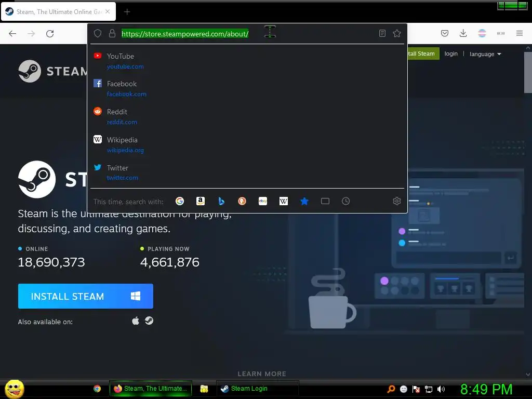Search in bookmarks via star icon

click(304, 201)
